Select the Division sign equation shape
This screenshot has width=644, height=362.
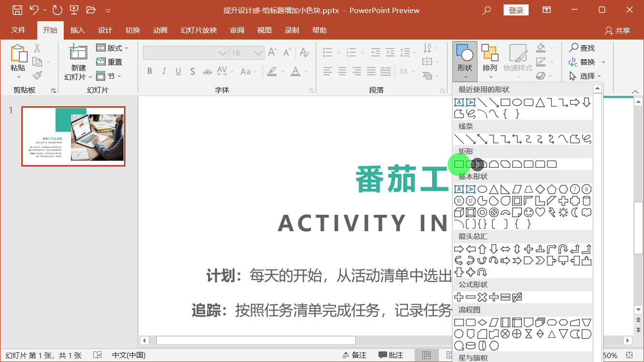494,297
